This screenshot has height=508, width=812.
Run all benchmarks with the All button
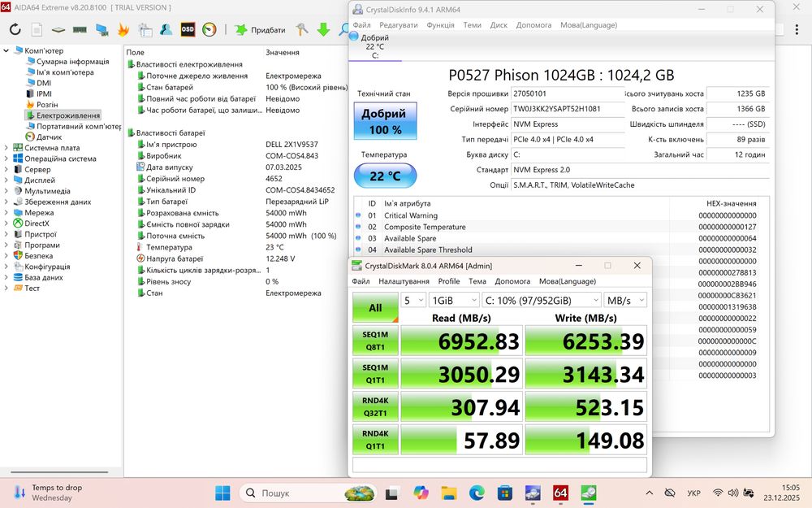click(x=375, y=307)
